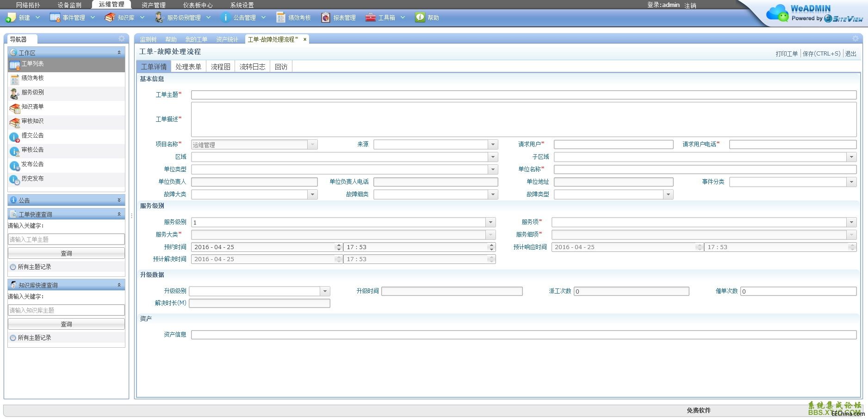Open 报表管理 report management icon

click(x=326, y=18)
